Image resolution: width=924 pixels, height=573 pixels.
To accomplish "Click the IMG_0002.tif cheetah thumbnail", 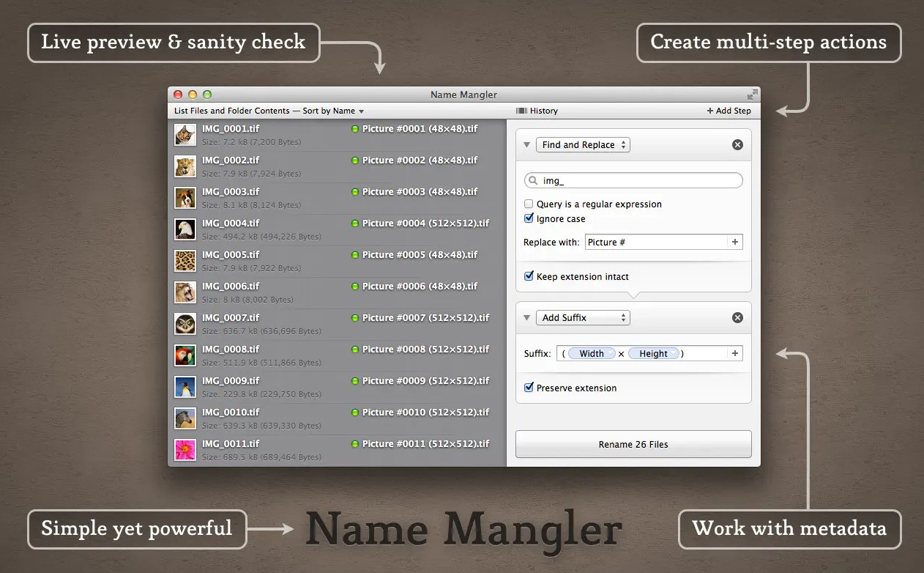I will pos(185,166).
